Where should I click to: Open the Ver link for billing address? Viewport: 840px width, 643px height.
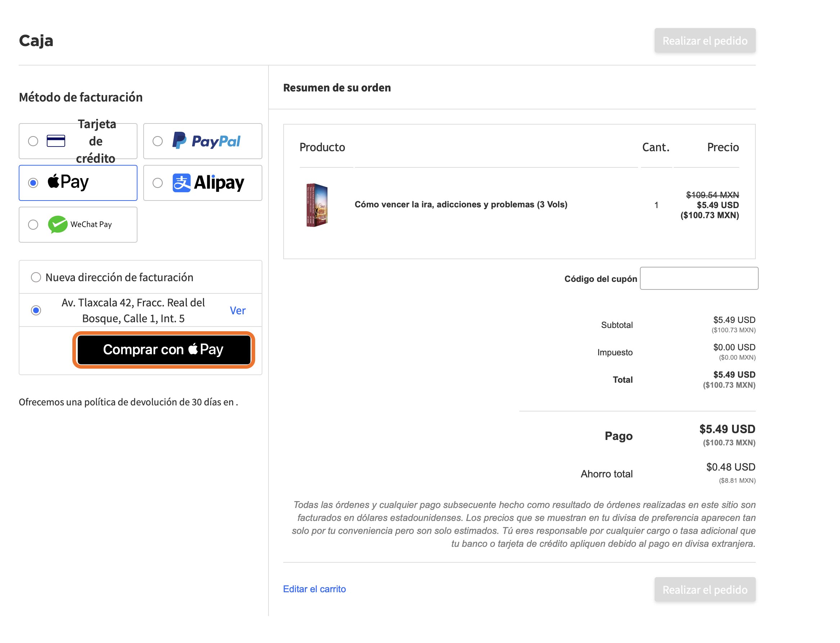(238, 311)
